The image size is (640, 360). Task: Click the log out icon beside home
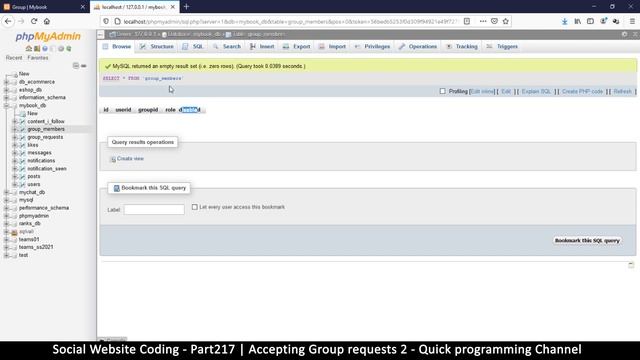pyautogui.click(x=37, y=49)
